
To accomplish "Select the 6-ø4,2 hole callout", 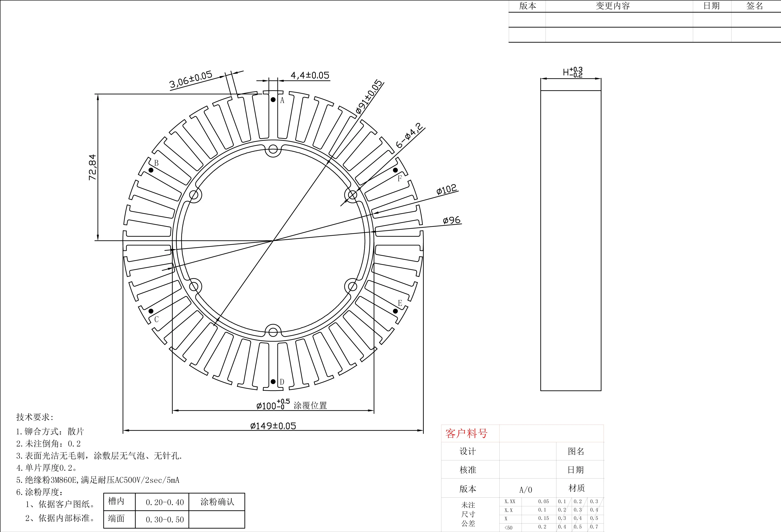I will (x=409, y=135).
